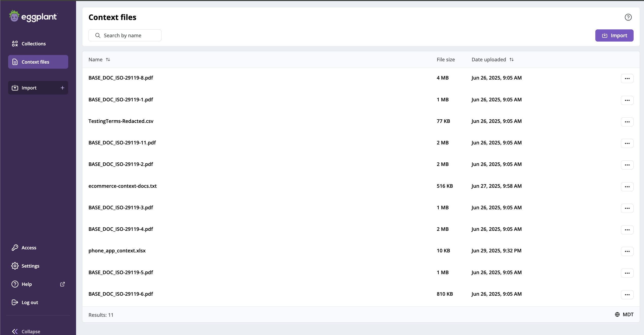The height and width of the screenshot is (335, 644).
Task: Click the 810 KB file size
Action: tap(445, 294)
